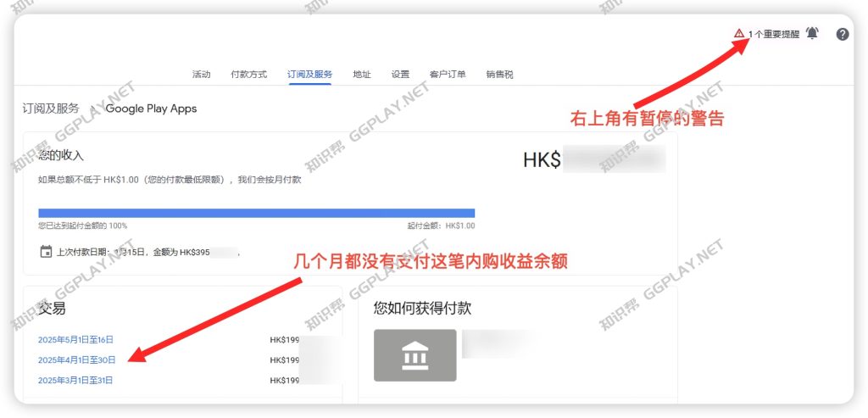Screen dimensions: 868x418
Task: Click the help question mark icon
Action: [x=842, y=34]
